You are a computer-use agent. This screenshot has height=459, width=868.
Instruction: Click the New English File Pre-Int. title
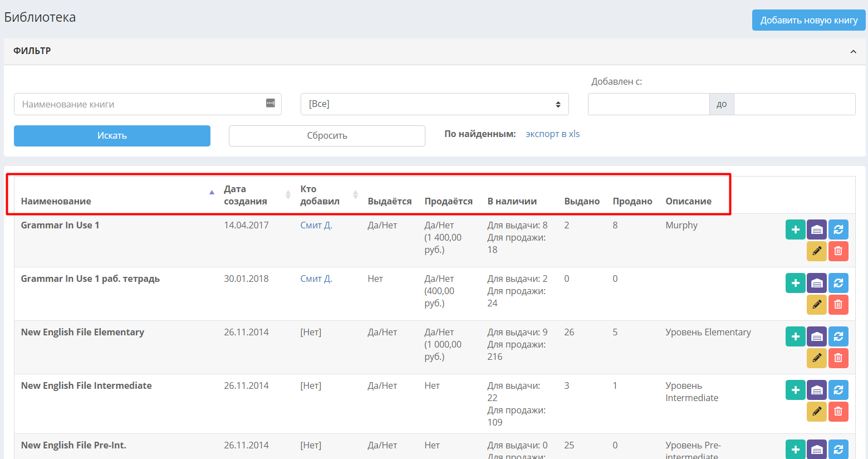coord(73,445)
